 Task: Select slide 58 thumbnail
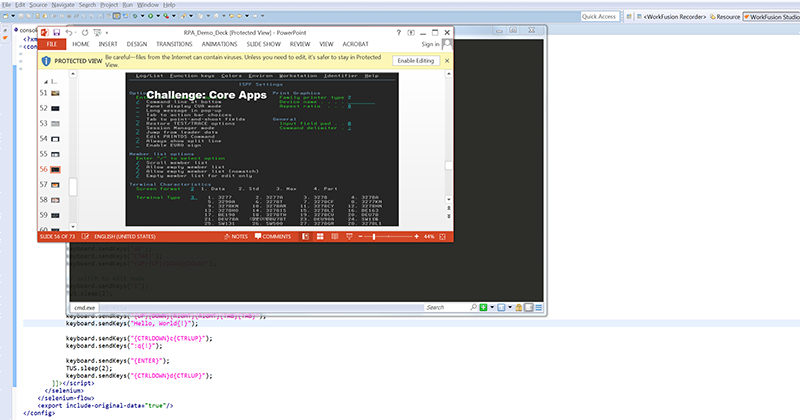click(x=55, y=200)
